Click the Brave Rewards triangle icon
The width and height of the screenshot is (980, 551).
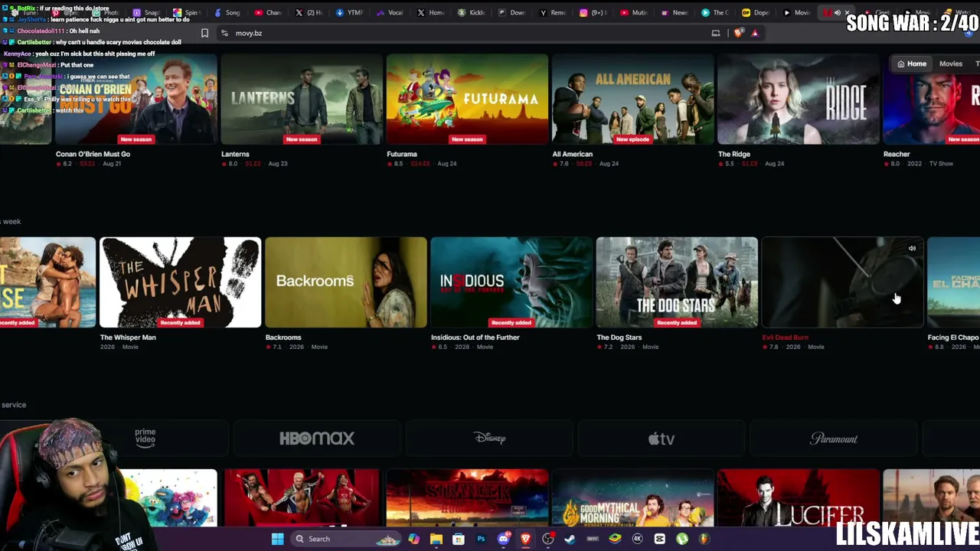click(755, 33)
